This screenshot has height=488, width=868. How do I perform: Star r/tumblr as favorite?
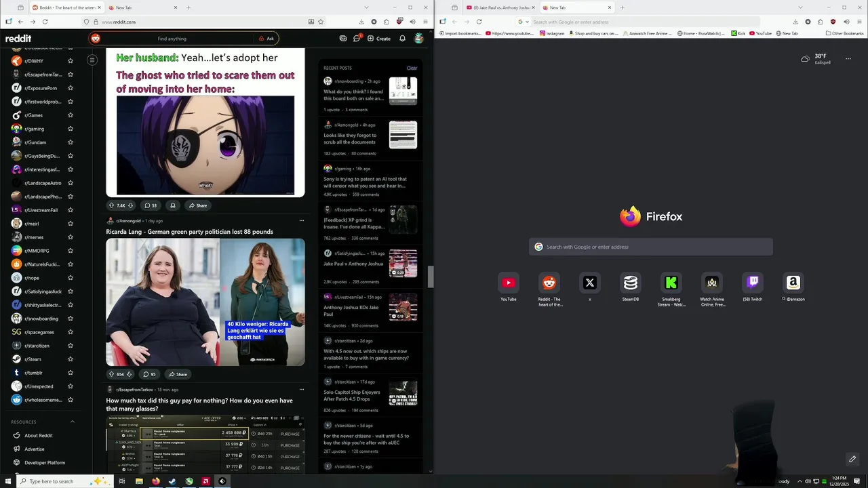pos(71,373)
